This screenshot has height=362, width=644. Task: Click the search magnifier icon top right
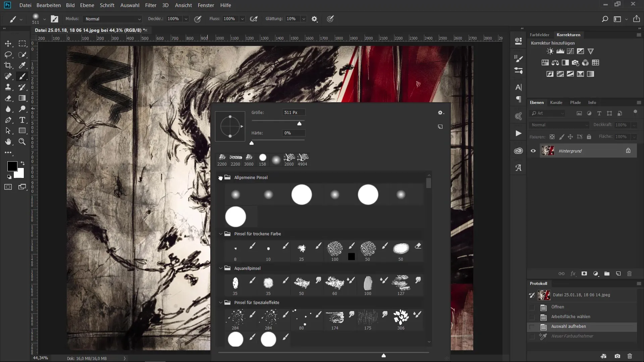click(x=605, y=19)
